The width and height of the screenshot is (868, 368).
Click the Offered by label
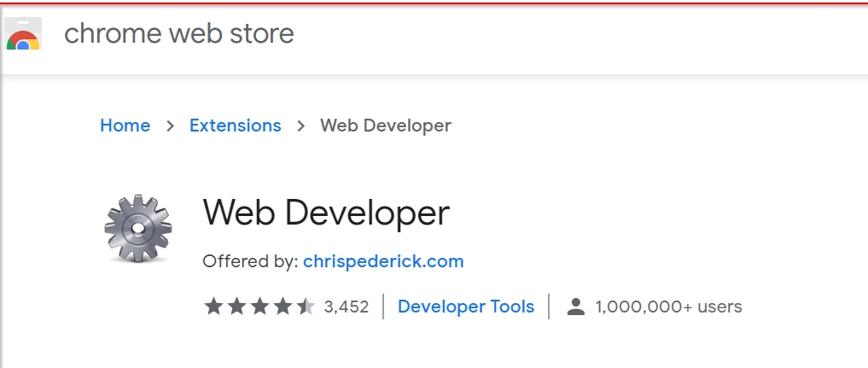click(251, 261)
